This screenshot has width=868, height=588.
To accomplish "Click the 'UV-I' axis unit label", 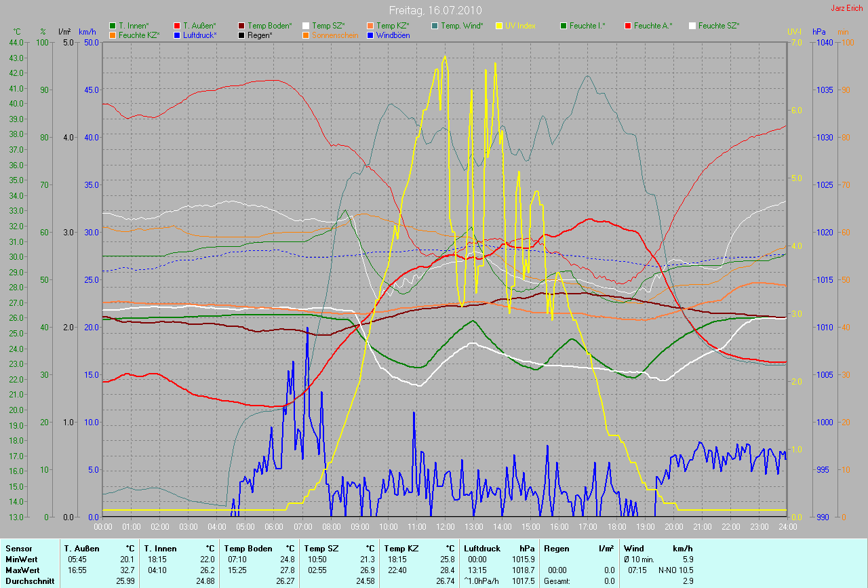I will [x=793, y=32].
